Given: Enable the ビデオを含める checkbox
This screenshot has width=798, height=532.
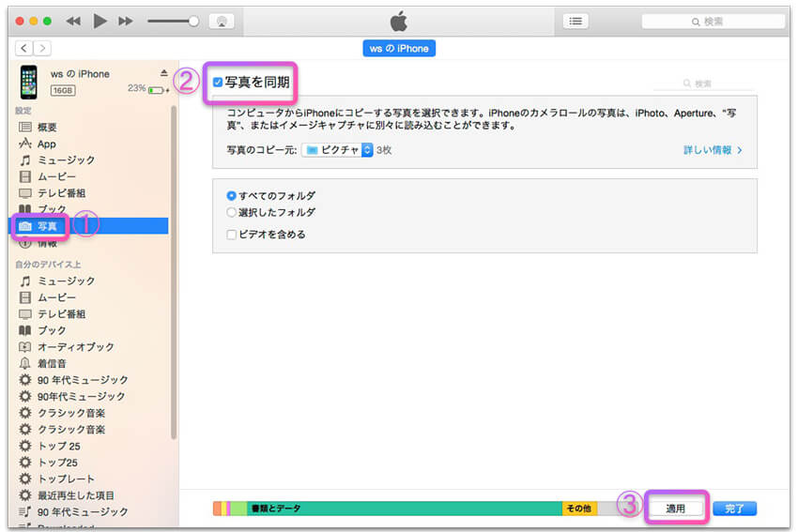Looking at the screenshot, I should 231,235.
